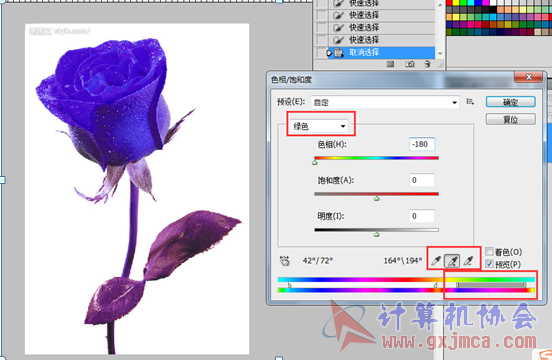Click the current-state slider marker beside 取消选择
This screenshot has width=552, height=360.
(x=329, y=53)
